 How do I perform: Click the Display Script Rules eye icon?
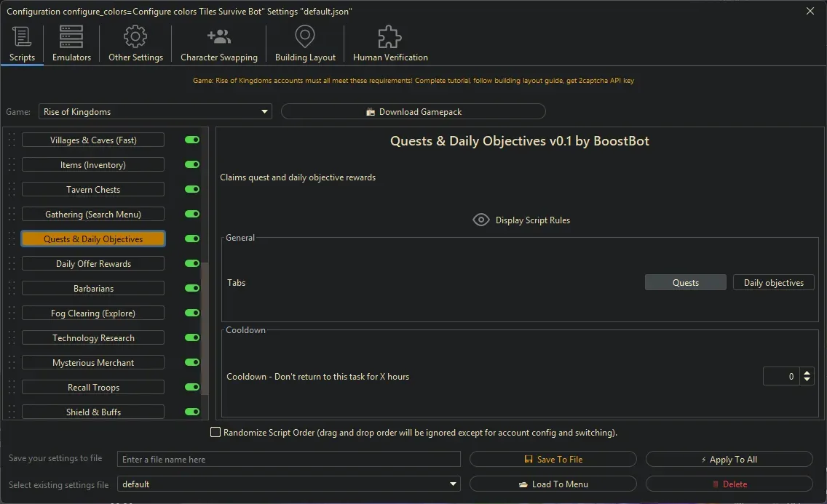tap(480, 219)
